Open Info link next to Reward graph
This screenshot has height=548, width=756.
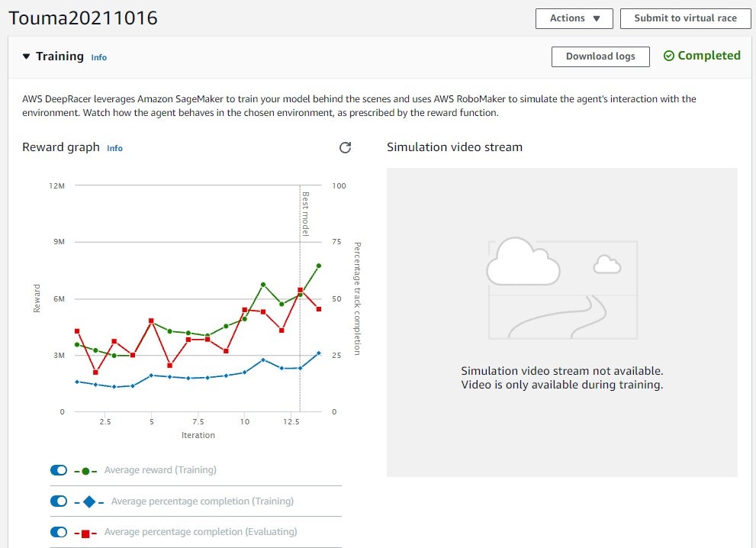(114, 148)
